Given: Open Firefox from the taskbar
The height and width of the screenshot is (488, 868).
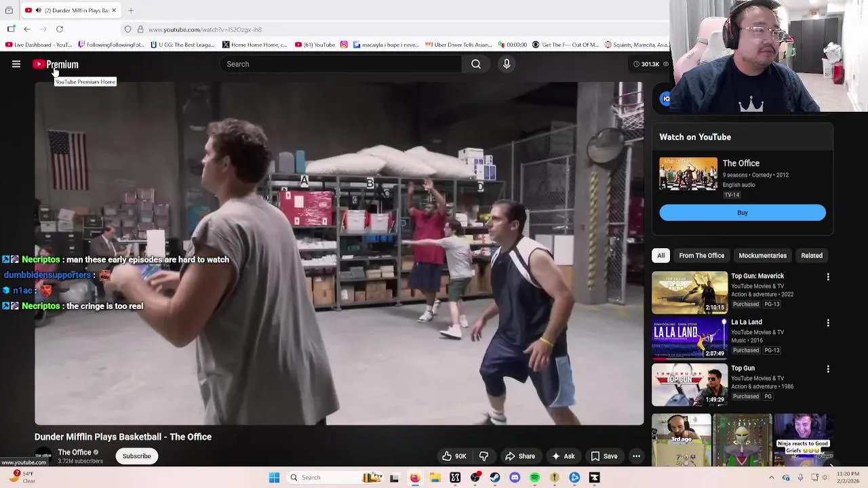Looking at the screenshot, I should point(415,478).
